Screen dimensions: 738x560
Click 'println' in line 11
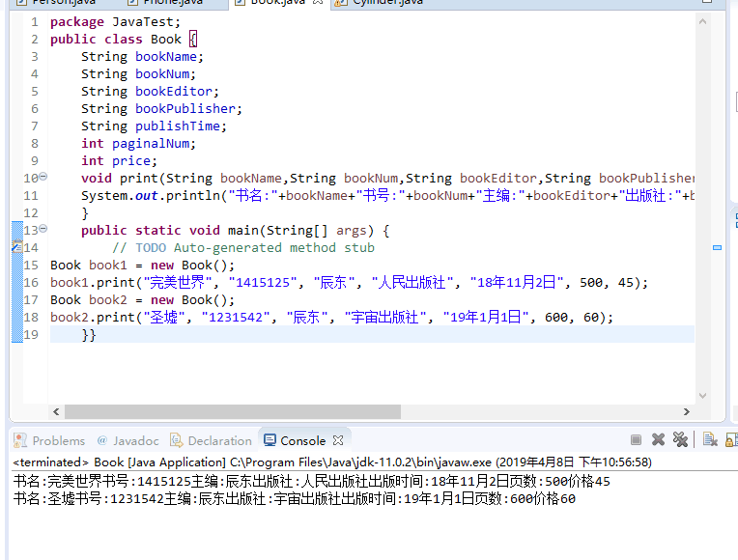[x=193, y=196]
